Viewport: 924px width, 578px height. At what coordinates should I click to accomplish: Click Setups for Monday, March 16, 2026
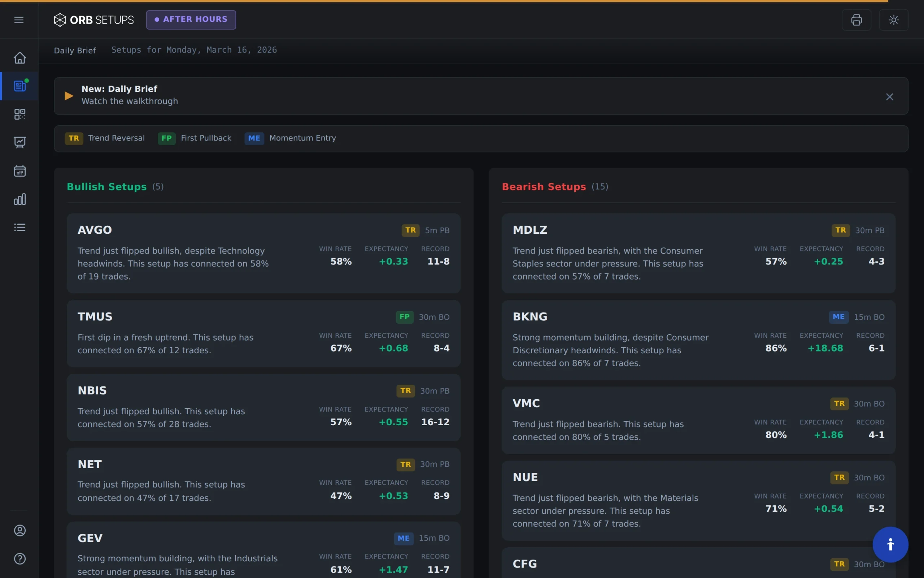pyautogui.click(x=194, y=50)
